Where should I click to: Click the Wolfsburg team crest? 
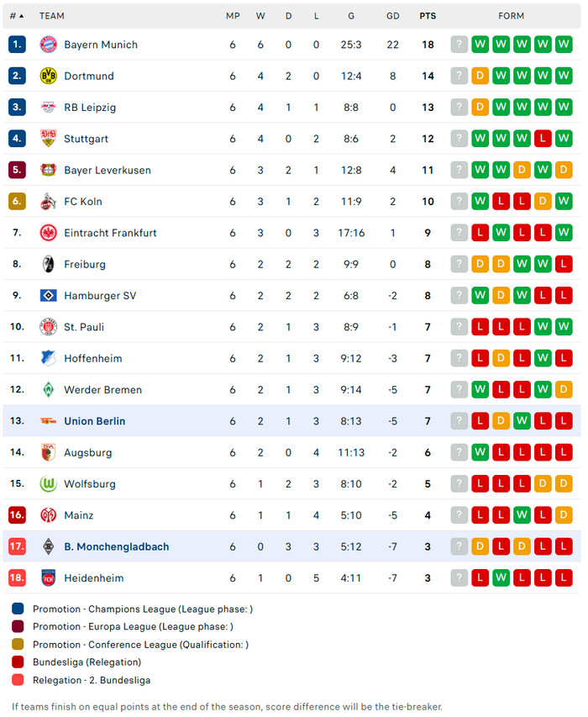pos(48,484)
